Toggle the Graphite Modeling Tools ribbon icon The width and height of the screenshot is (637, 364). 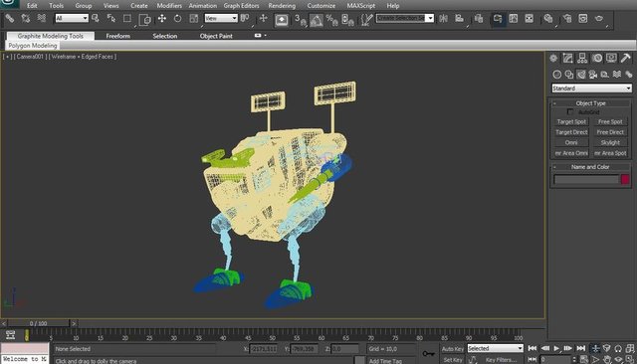tap(498, 19)
